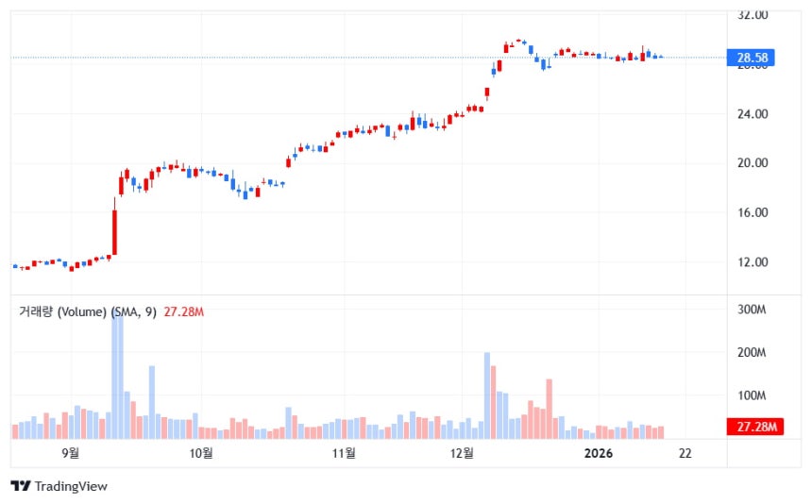This screenshot has width=812, height=504.
Task: Select the blue 28.58 current price label
Action: coord(753,59)
